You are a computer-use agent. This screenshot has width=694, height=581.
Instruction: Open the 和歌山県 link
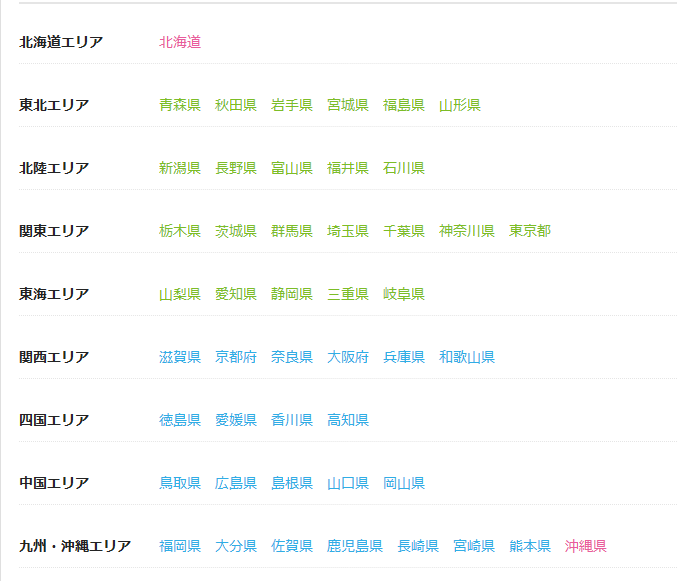pyautogui.click(x=467, y=357)
